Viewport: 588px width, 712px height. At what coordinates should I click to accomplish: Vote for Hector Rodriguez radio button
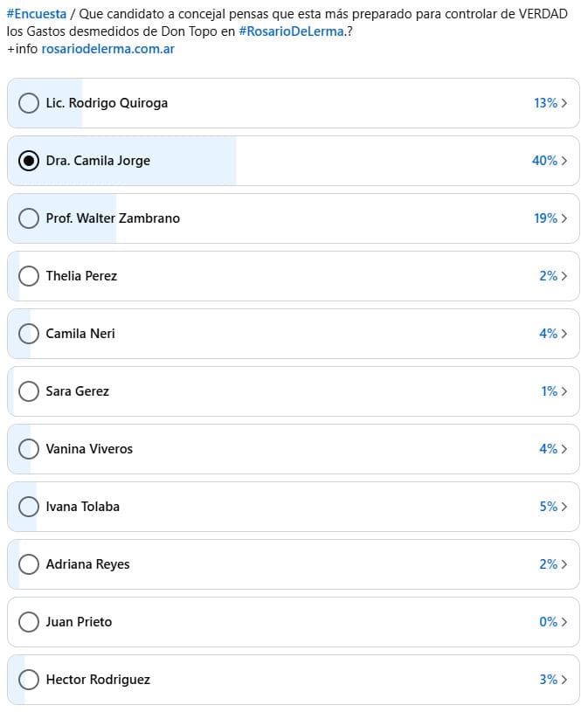[29, 680]
